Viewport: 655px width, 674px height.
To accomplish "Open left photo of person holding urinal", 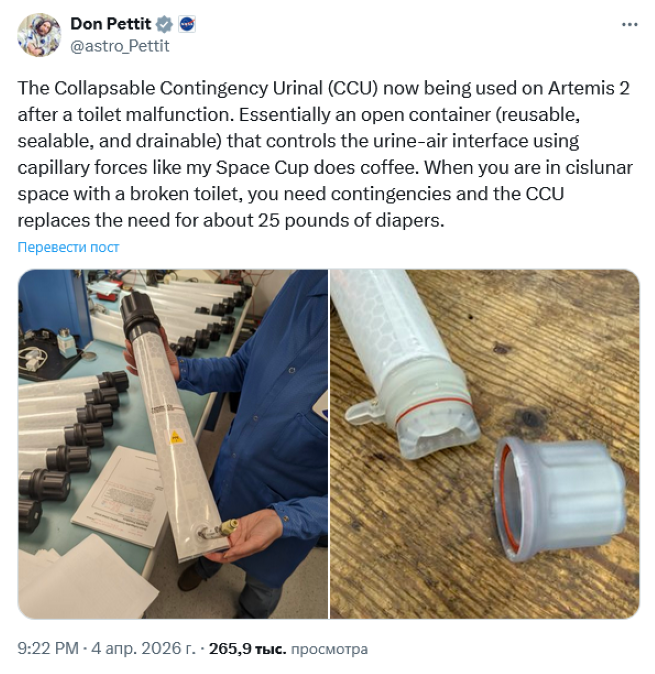I will [173, 444].
